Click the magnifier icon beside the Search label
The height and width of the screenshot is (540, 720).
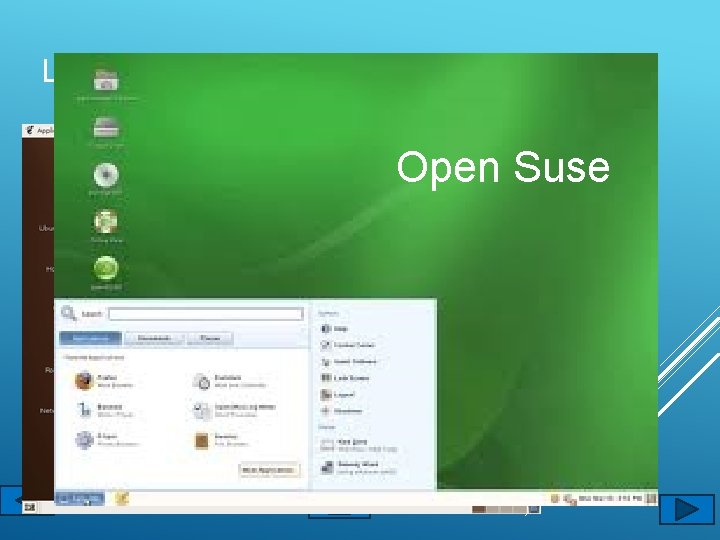click(69, 314)
